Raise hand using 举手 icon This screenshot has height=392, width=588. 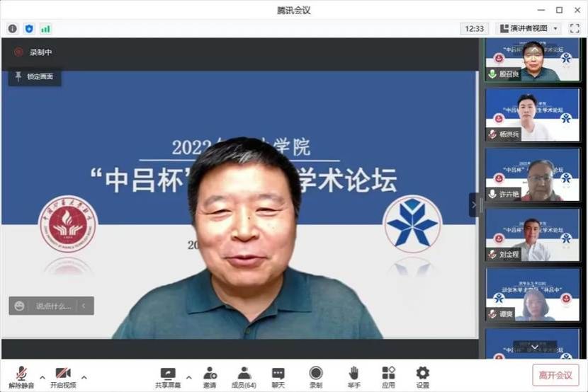click(x=354, y=376)
